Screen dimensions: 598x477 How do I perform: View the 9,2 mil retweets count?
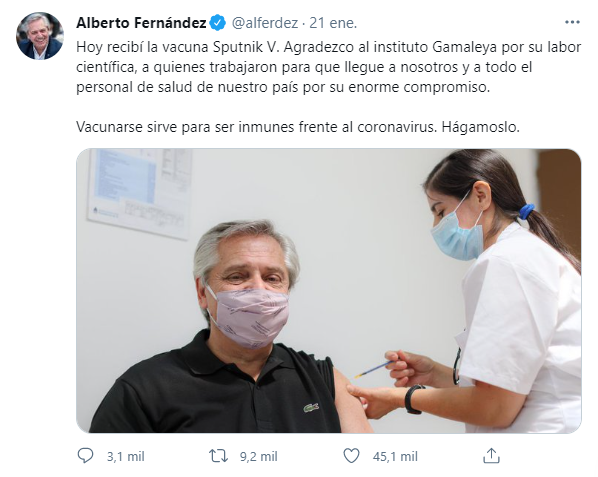[259, 456]
